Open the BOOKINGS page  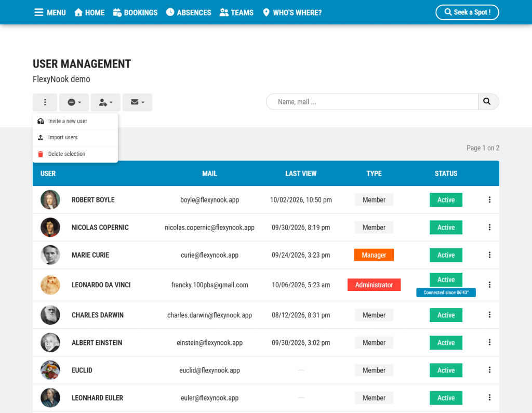pyautogui.click(x=136, y=12)
